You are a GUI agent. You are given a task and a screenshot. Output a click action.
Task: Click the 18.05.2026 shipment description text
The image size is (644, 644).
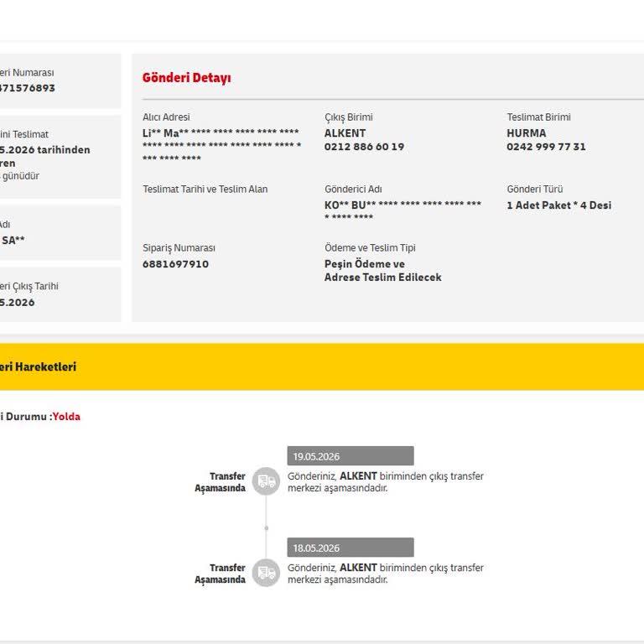[x=385, y=574]
